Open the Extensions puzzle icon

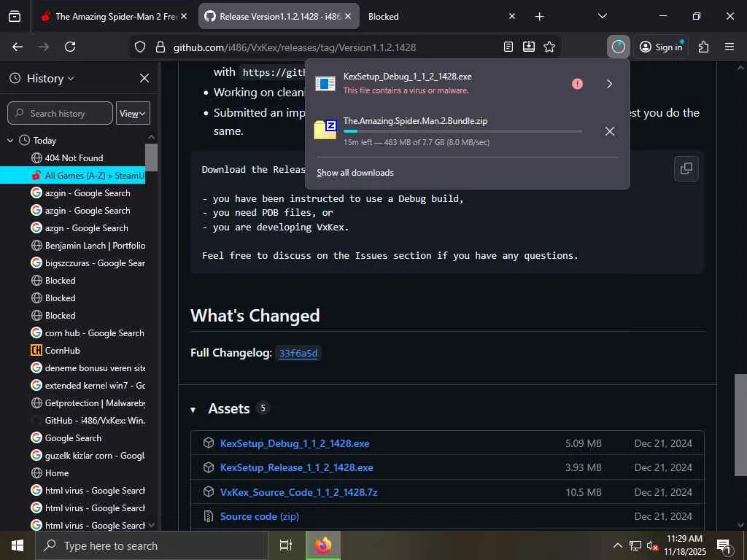(704, 47)
